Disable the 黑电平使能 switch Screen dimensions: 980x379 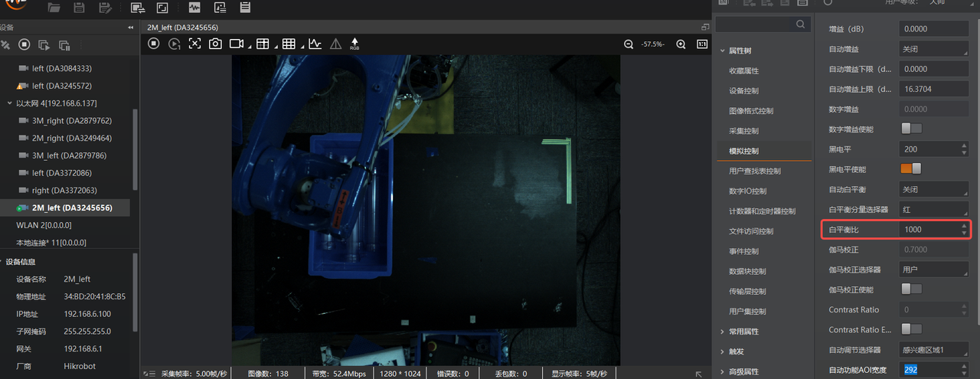point(911,168)
